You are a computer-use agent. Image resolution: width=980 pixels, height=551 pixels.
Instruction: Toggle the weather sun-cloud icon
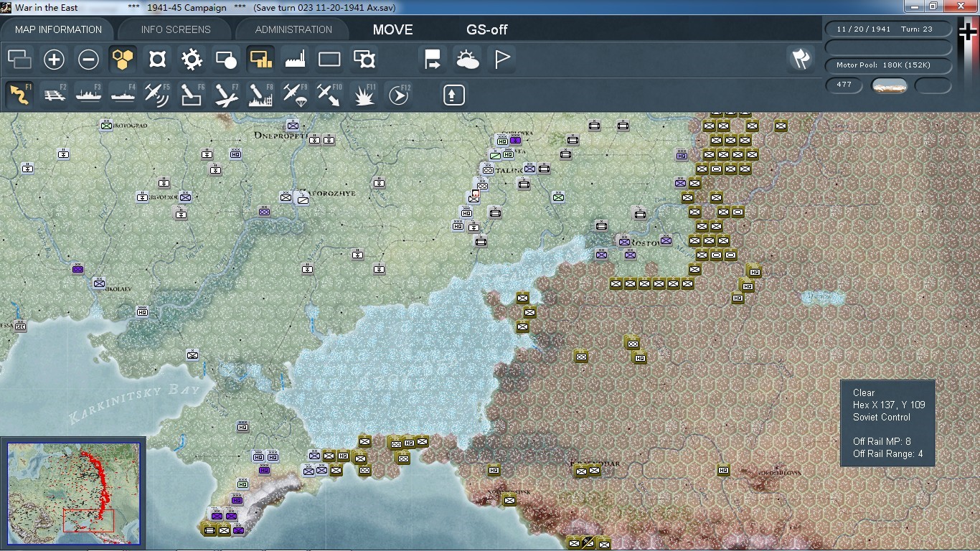467,59
